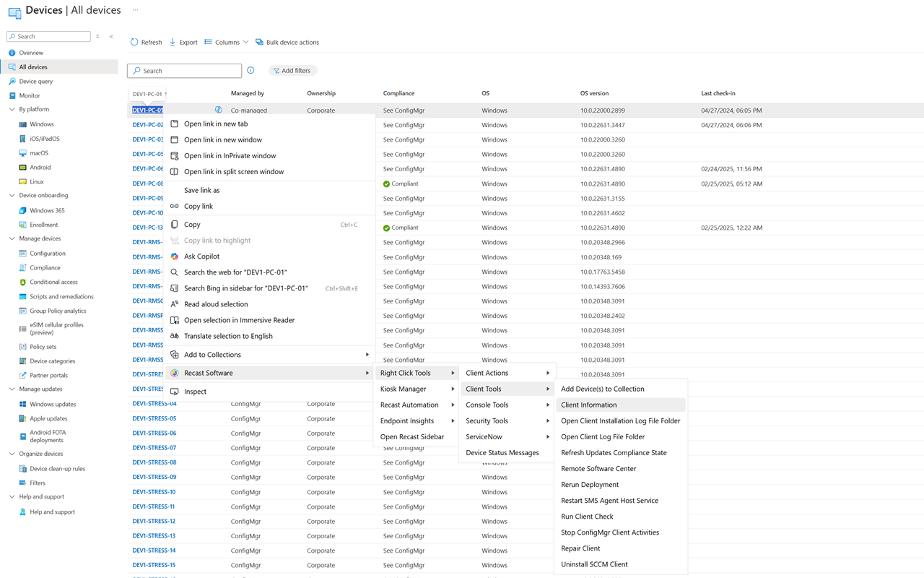Open the page ellipsis menu by title
The height and width of the screenshot is (578, 924).
pos(135,10)
